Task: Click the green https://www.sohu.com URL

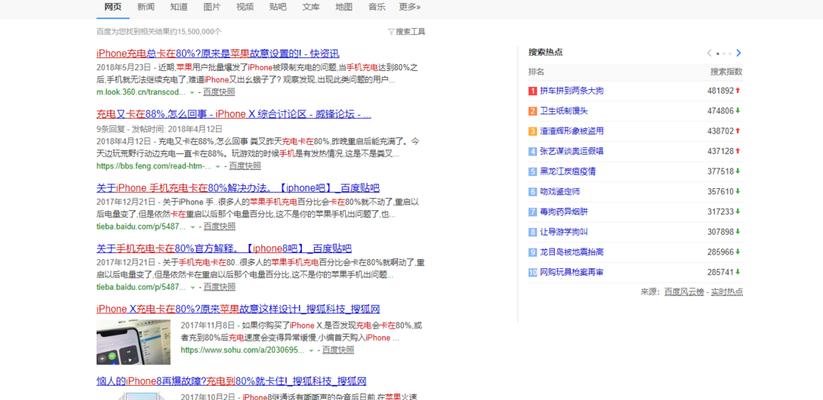Action: coord(242,350)
